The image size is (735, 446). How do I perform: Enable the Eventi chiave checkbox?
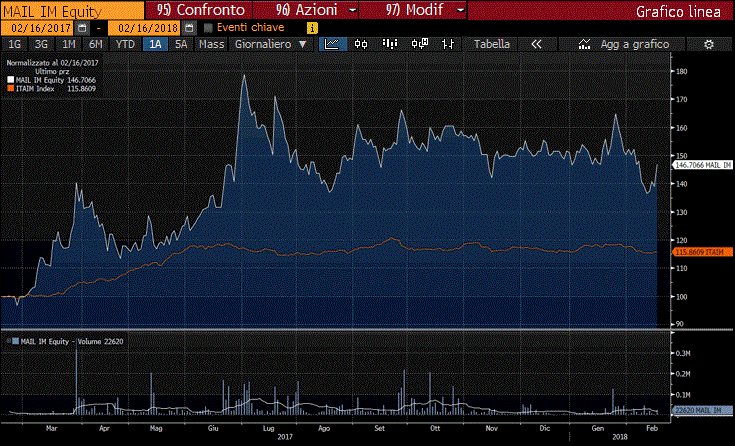[208, 28]
